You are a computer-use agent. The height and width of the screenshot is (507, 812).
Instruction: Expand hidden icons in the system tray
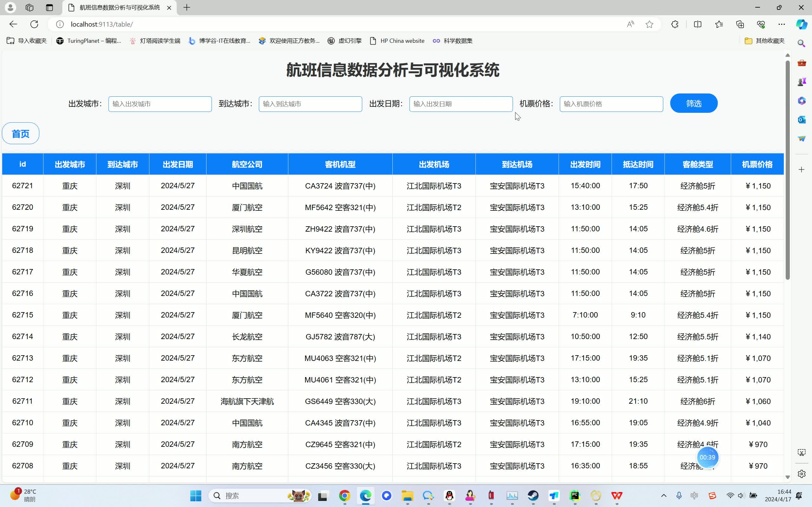click(663, 496)
